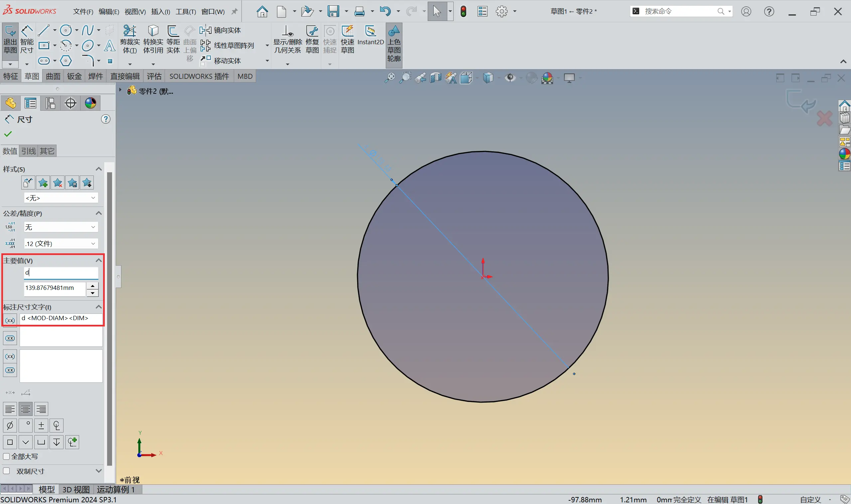Click the Mirror Entities (镜向实体) tool

tap(220, 30)
